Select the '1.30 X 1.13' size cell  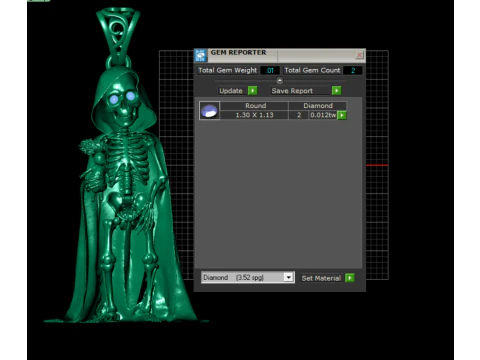tap(254, 115)
